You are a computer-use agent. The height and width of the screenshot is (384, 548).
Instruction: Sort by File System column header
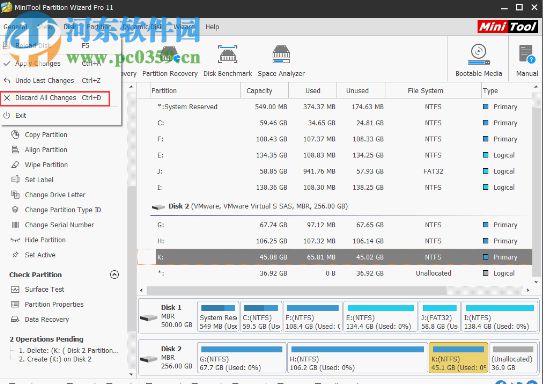pyautogui.click(x=433, y=90)
